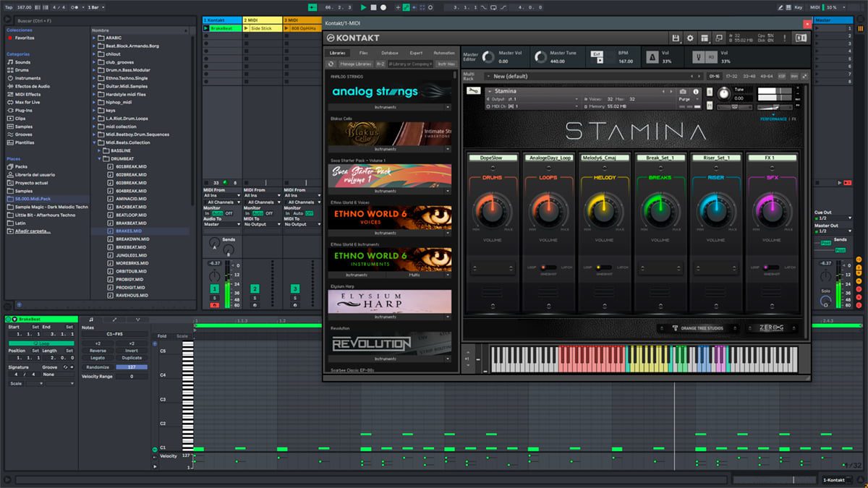This screenshot has width=868, height=488.
Task: Open Stamina snapshot camera icon
Action: 683,92
